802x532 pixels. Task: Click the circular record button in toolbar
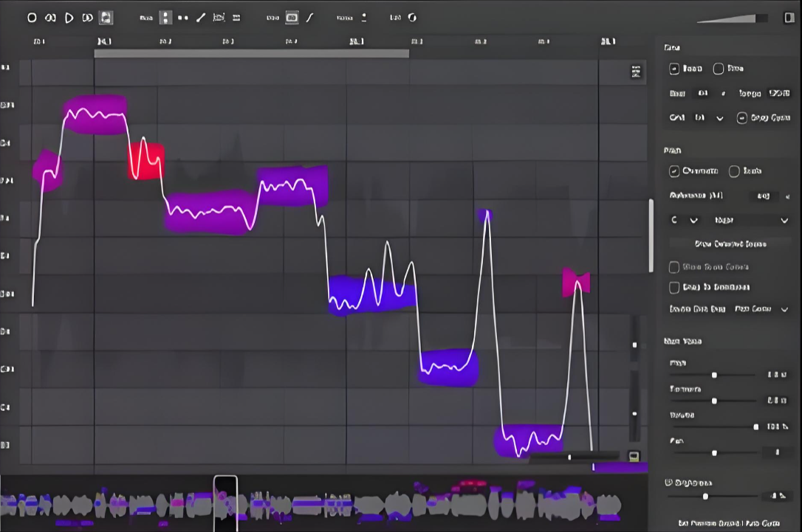(32, 18)
